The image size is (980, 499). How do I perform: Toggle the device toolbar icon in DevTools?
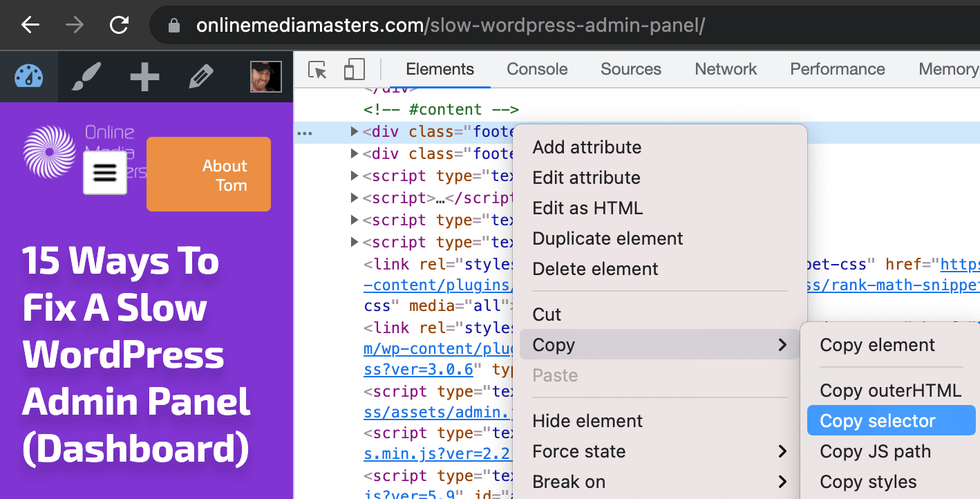pyautogui.click(x=355, y=70)
